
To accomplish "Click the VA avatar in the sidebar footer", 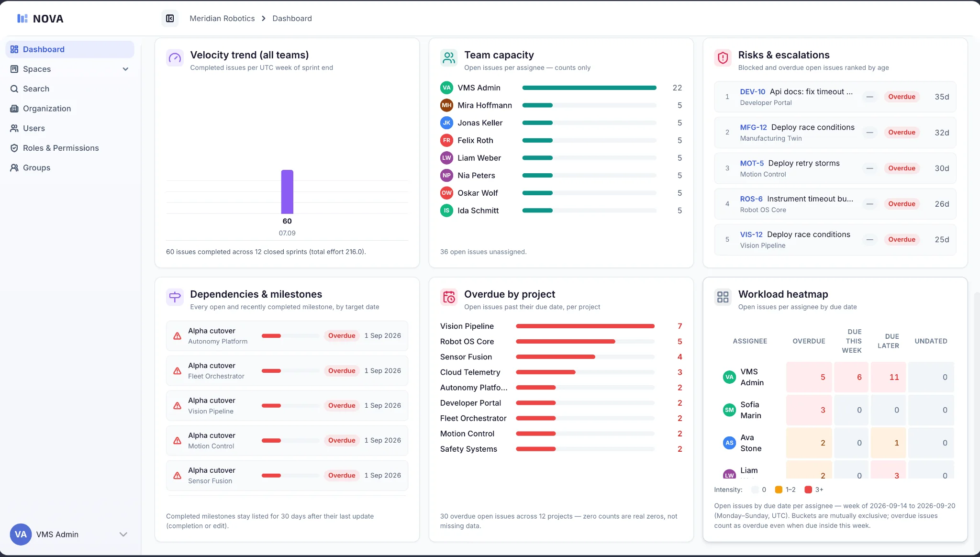I will (x=21, y=535).
